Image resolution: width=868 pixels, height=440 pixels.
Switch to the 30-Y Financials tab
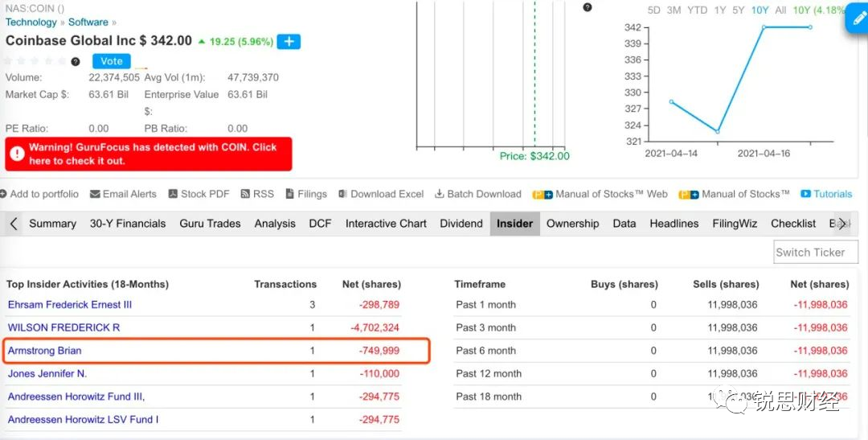(x=128, y=224)
